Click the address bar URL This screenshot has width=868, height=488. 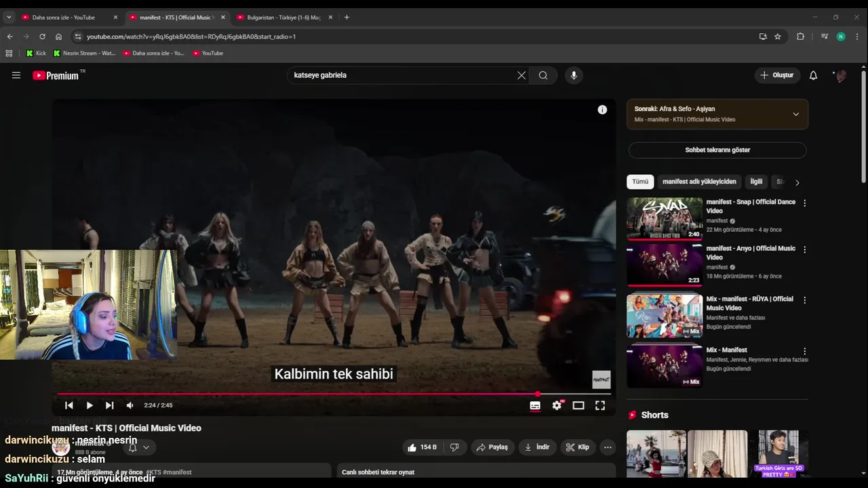click(191, 37)
